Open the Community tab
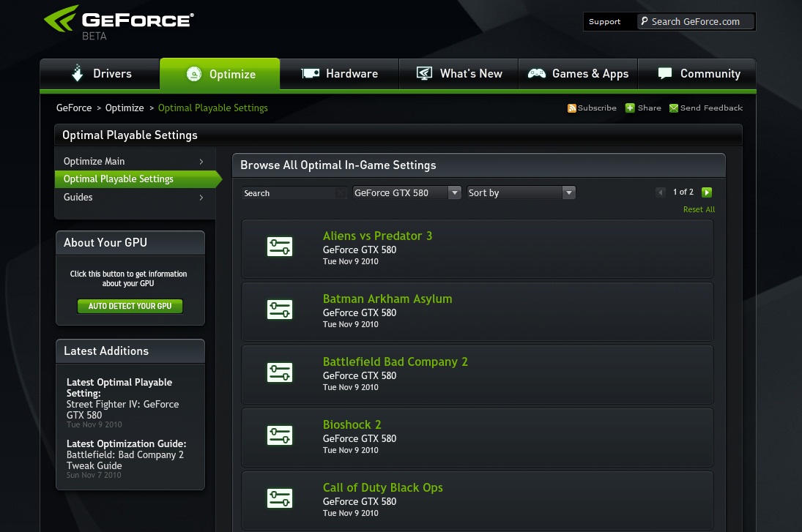 [x=698, y=74]
